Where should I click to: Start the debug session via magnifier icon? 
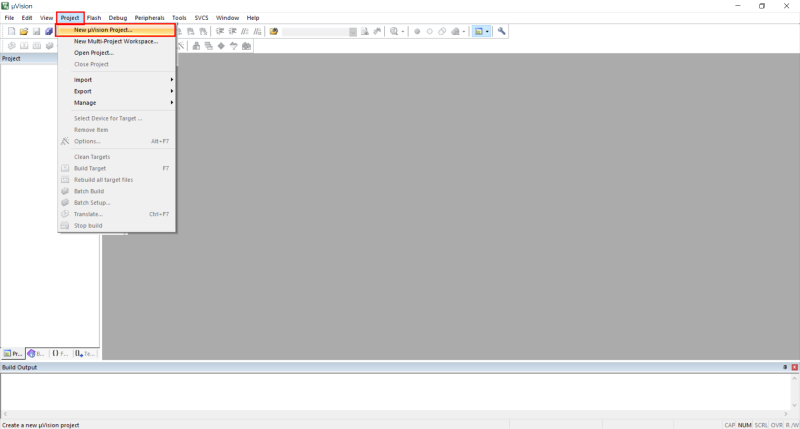click(394, 32)
